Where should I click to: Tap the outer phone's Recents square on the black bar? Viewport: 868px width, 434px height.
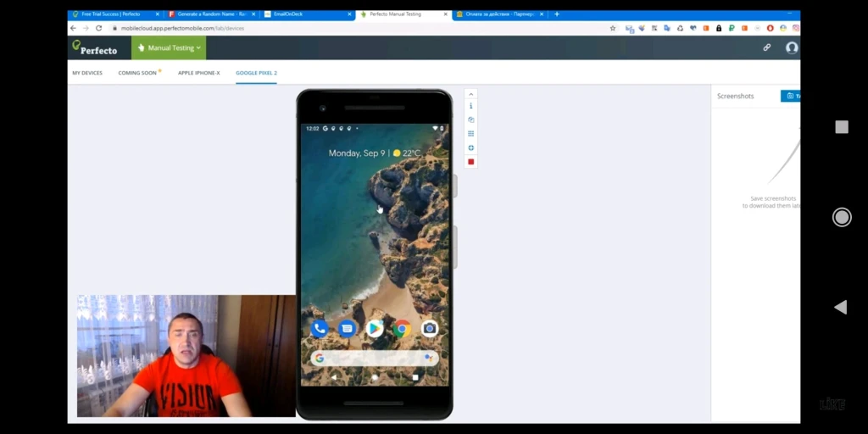(x=842, y=127)
